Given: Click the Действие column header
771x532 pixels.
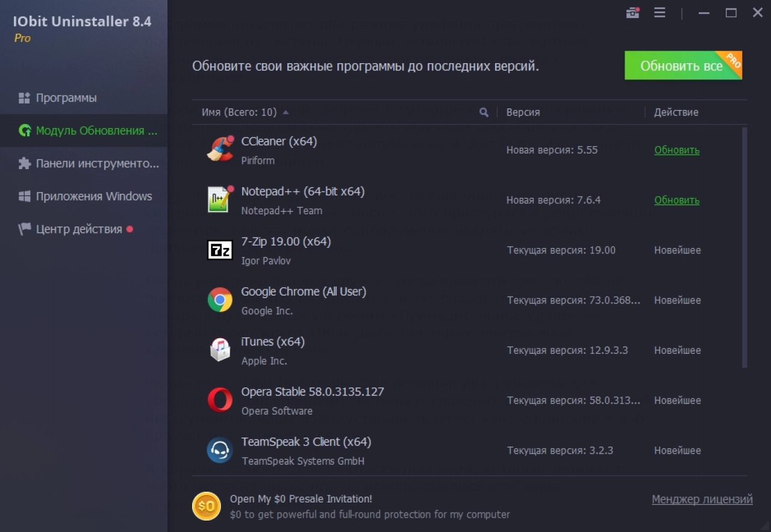Looking at the screenshot, I should click(676, 112).
